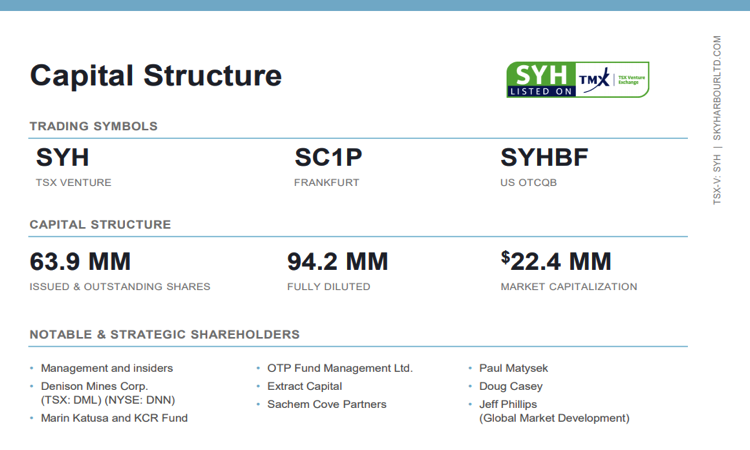
Task: Click the MARKET CAPITALIZATION label
Action: (x=569, y=286)
